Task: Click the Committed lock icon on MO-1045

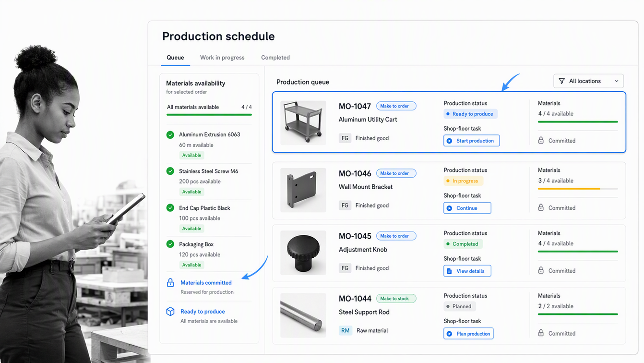Action: [x=541, y=271]
